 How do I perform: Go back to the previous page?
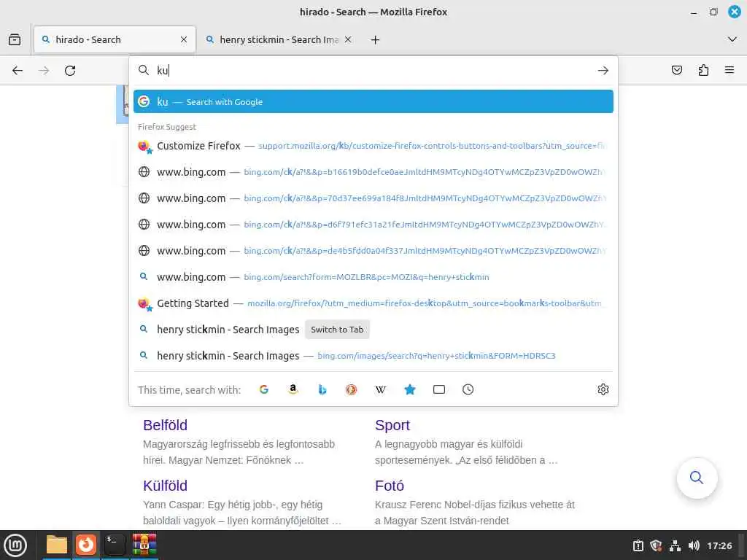point(18,71)
